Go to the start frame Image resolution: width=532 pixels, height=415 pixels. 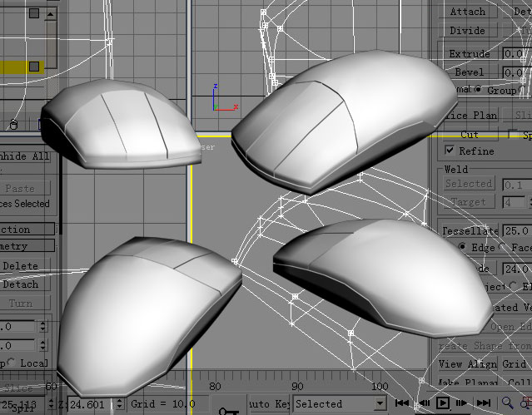403,404
